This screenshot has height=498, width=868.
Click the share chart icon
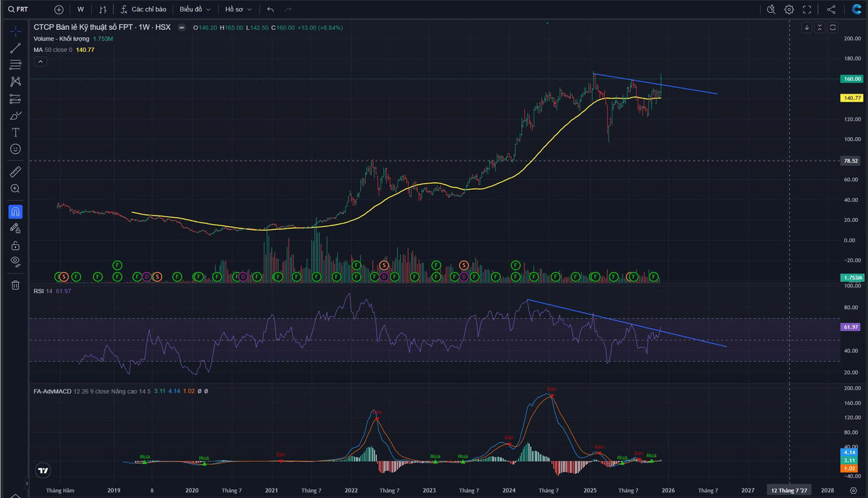coord(831,9)
